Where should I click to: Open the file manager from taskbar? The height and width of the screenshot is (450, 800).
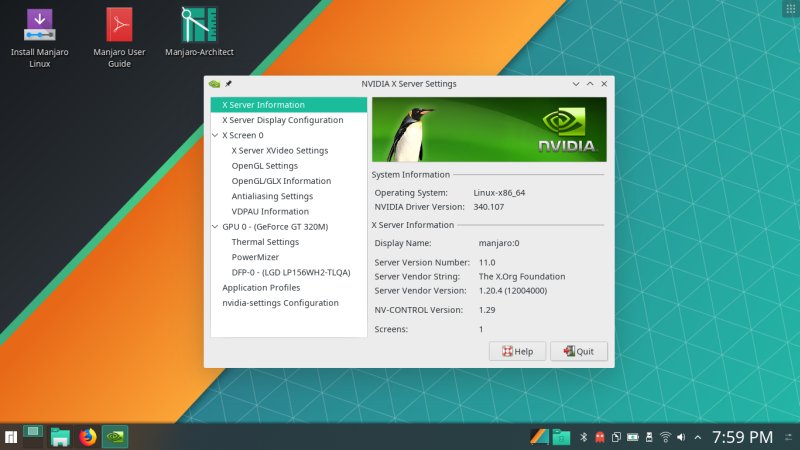(60, 437)
